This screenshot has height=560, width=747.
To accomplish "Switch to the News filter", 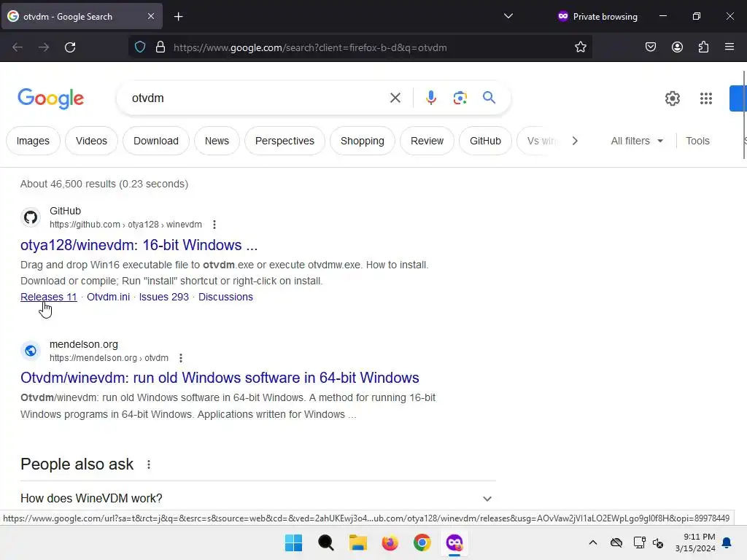I will click(x=217, y=141).
